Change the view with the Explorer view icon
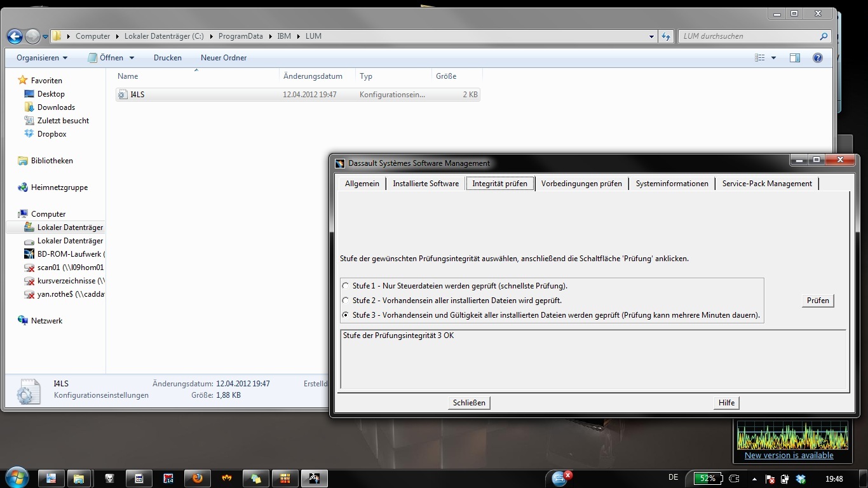The image size is (868, 488). click(760, 58)
